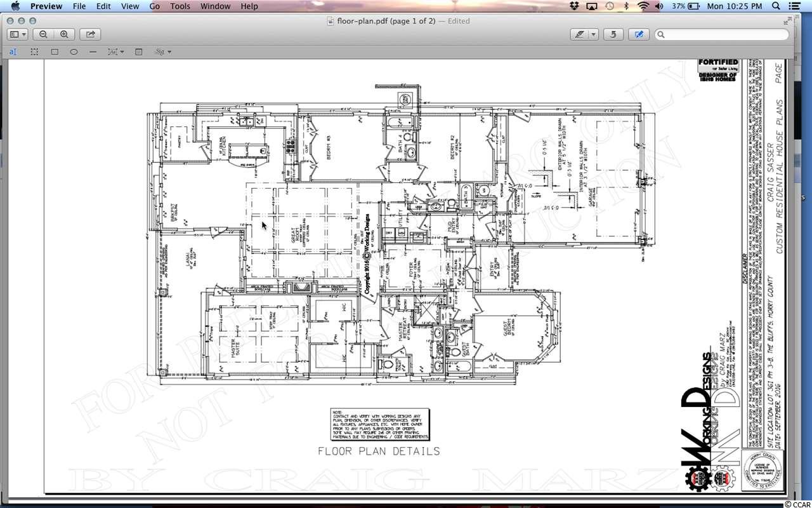
Task: Open the View menu
Action: click(129, 6)
